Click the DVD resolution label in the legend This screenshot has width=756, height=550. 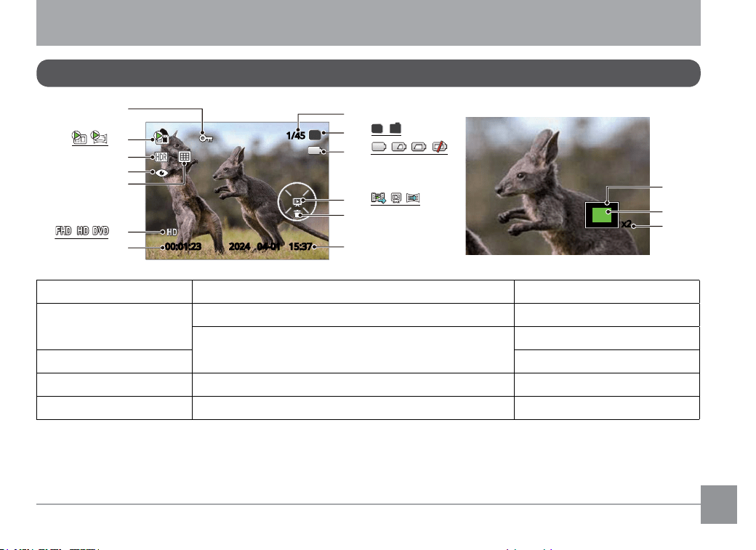pyautogui.click(x=101, y=231)
